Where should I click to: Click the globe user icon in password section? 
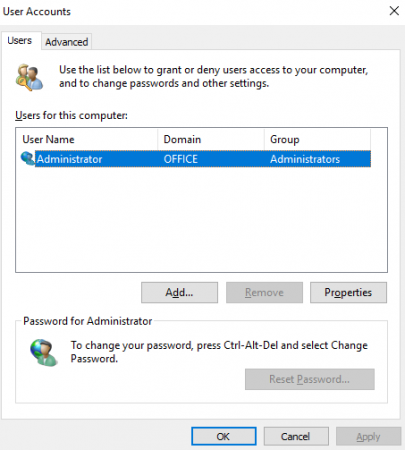tap(44, 352)
